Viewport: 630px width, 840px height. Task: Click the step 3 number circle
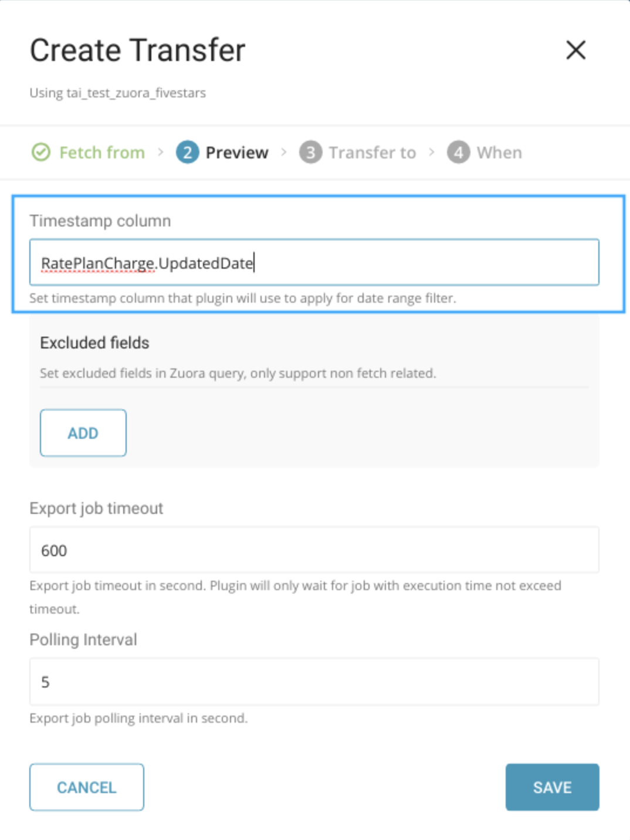pyautogui.click(x=310, y=153)
